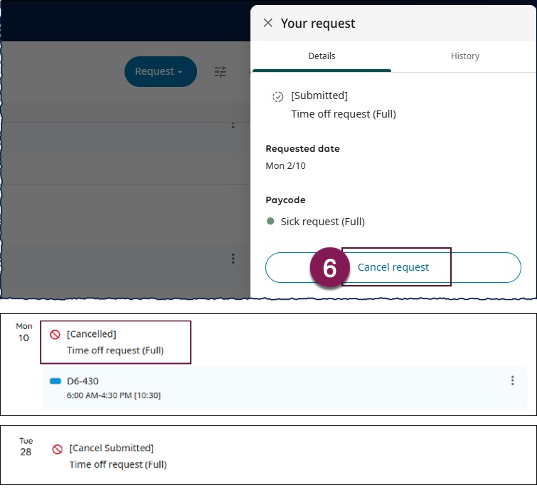Viewport: 537px width, 488px height.
Task: Close the Your request panel
Action: (268, 23)
